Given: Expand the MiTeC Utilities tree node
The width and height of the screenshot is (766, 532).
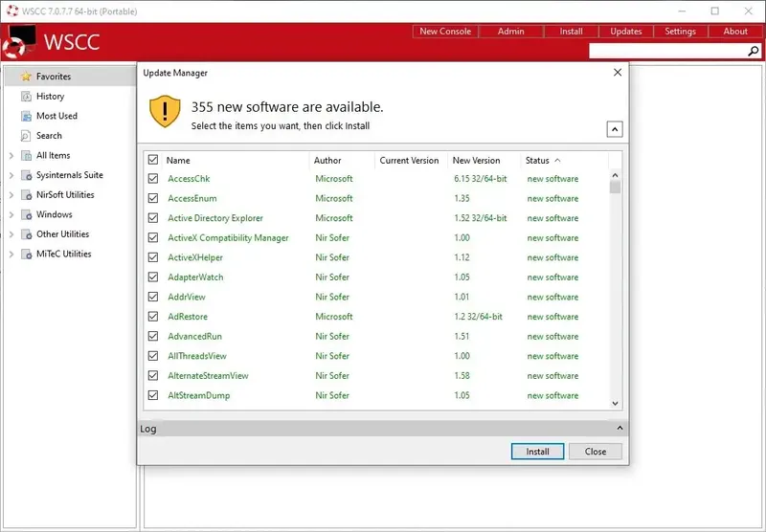Looking at the screenshot, I should 11,254.
